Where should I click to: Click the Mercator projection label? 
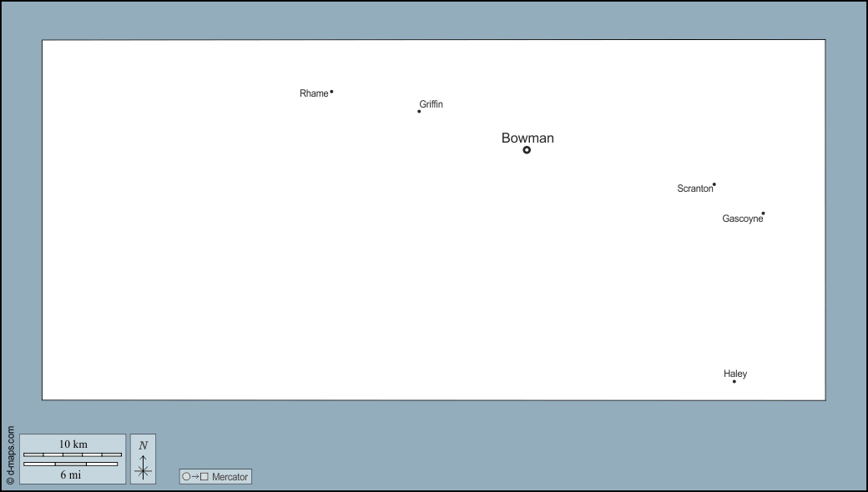(x=230, y=477)
